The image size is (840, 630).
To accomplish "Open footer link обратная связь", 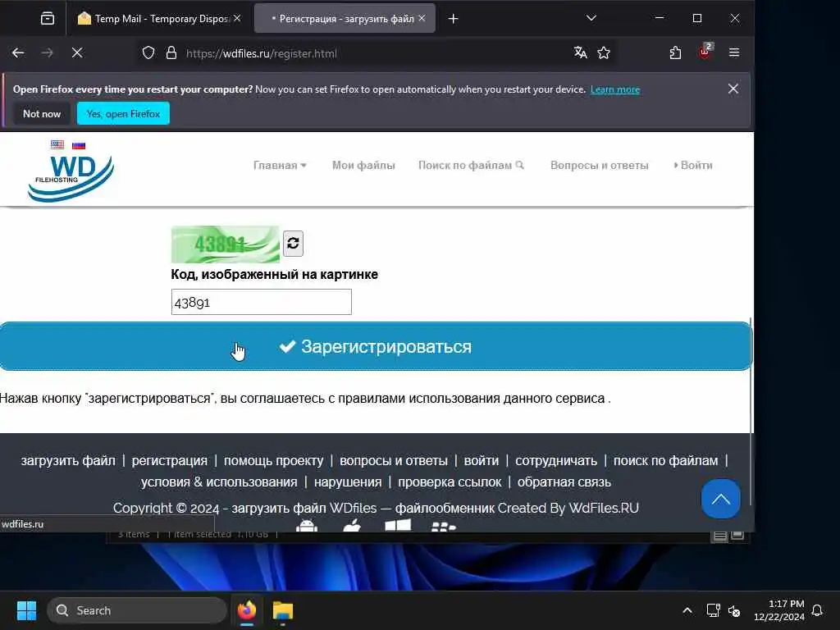I will click(564, 482).
